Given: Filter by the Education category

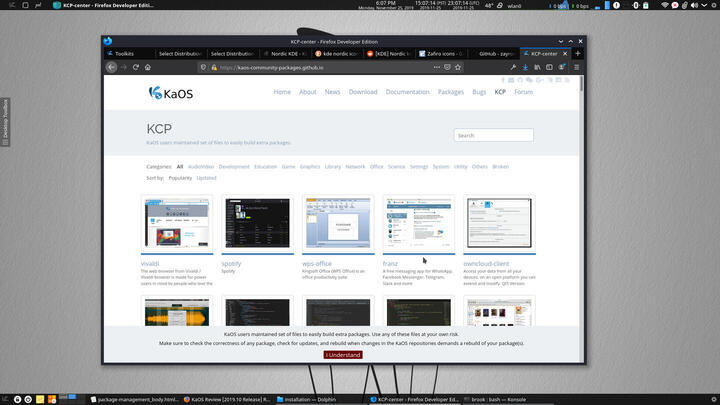Looking at the screenshot, I should [265, 167].
